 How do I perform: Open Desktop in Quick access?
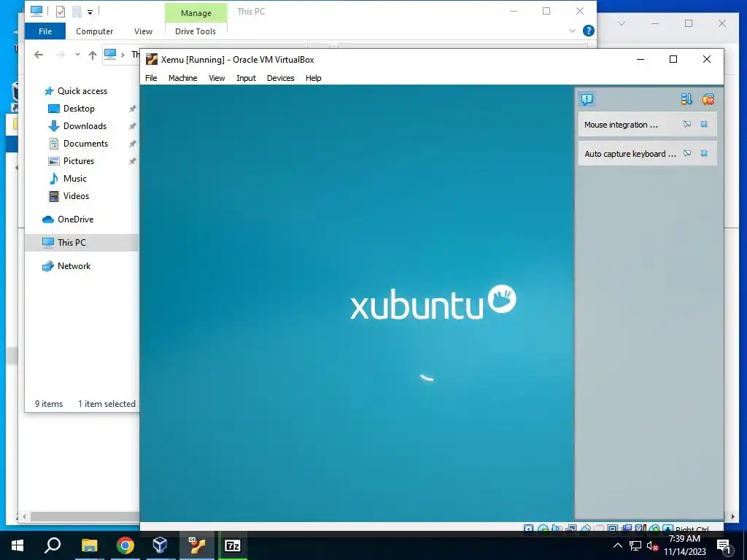79,109
